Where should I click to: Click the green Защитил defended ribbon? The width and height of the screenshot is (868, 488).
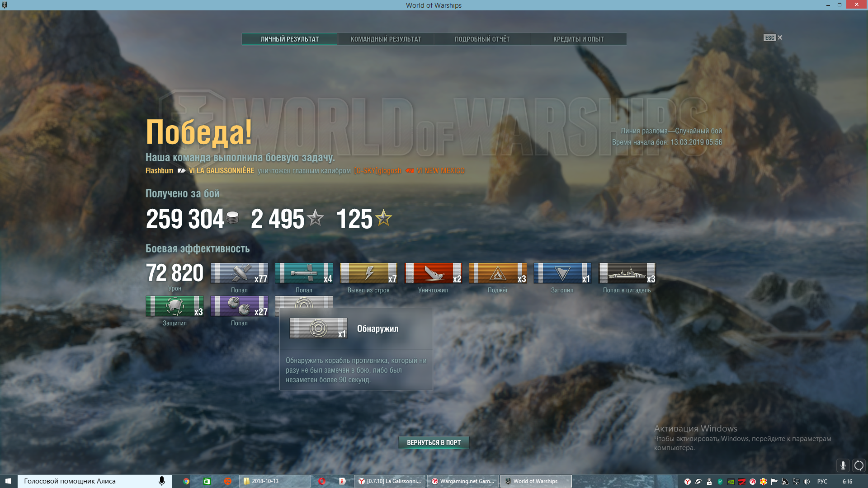(x=175, y=306)
